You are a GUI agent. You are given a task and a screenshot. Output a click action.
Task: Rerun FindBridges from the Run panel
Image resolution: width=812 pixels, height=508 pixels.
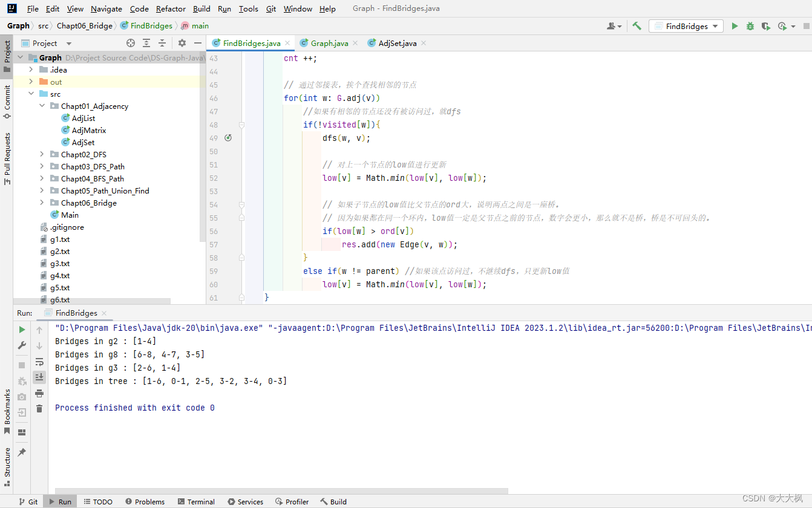22,330
